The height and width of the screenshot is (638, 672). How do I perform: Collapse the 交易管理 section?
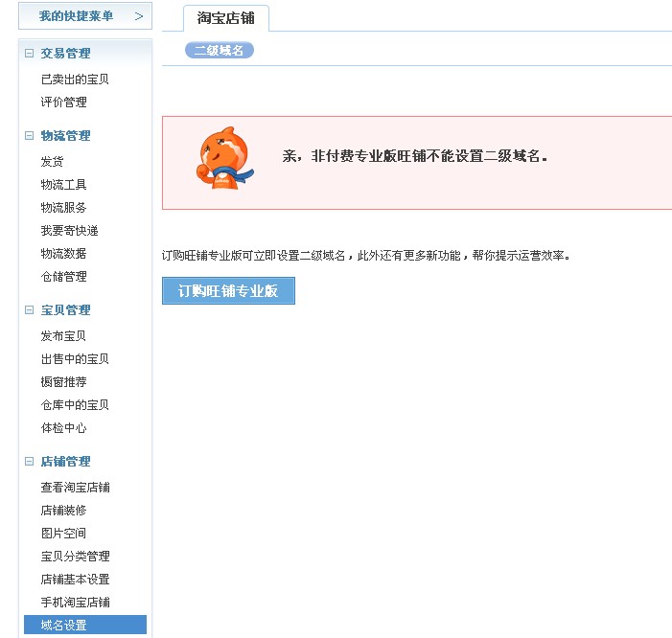pos(29,53)
